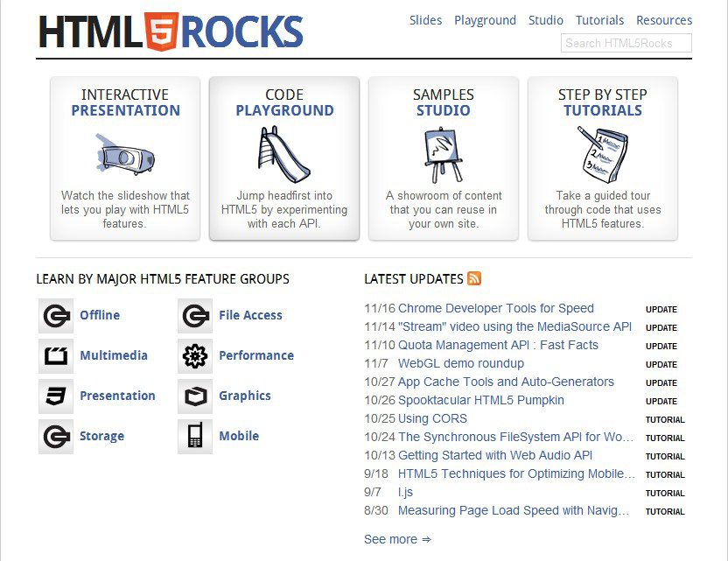Viewport: 728px width, 561px height.
Task: Open the Offline feature group link
Action: point(100,315)
